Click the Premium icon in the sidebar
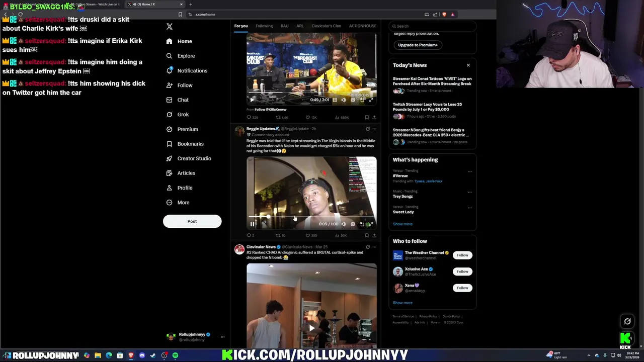644x362 pixels. [x=169, y=129]
